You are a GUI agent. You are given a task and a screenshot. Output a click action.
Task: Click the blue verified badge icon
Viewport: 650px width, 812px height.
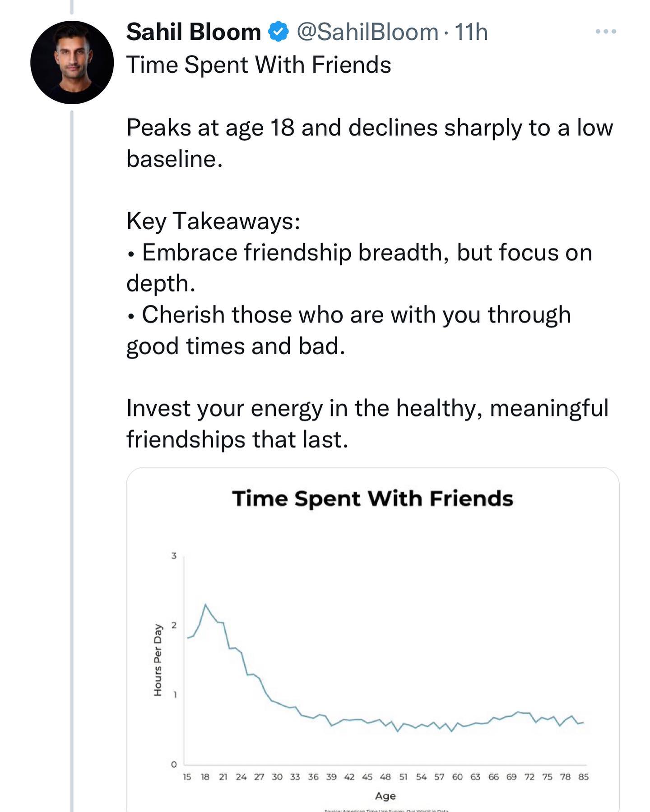point(279,32)
